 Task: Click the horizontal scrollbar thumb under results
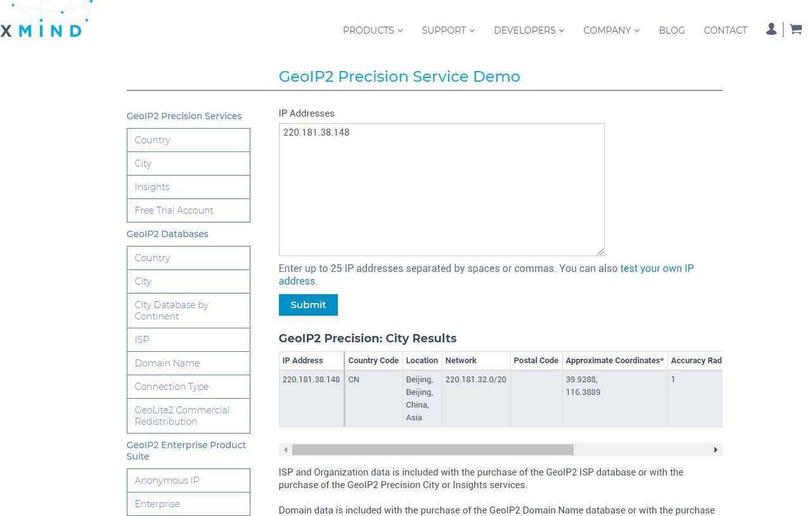433,449
